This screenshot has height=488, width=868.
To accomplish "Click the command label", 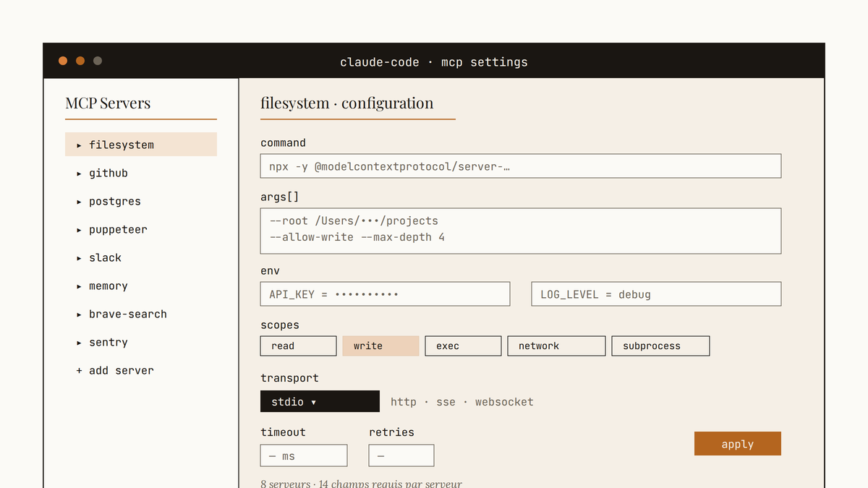I will tap(283, 143).
